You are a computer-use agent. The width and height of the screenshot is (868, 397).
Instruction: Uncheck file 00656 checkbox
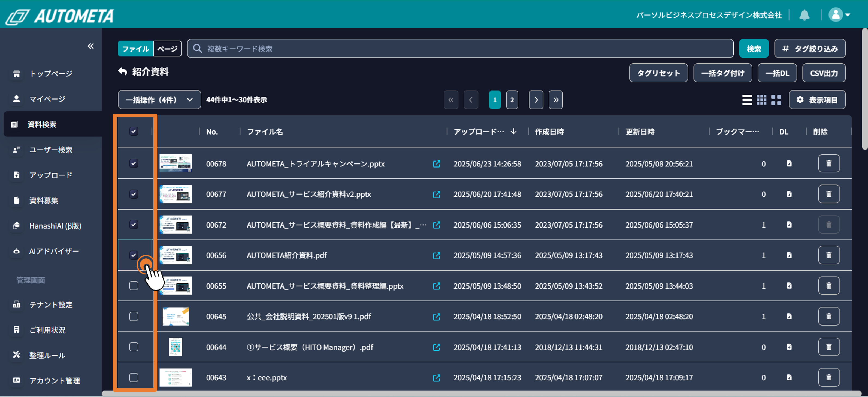tap(134, 255)
